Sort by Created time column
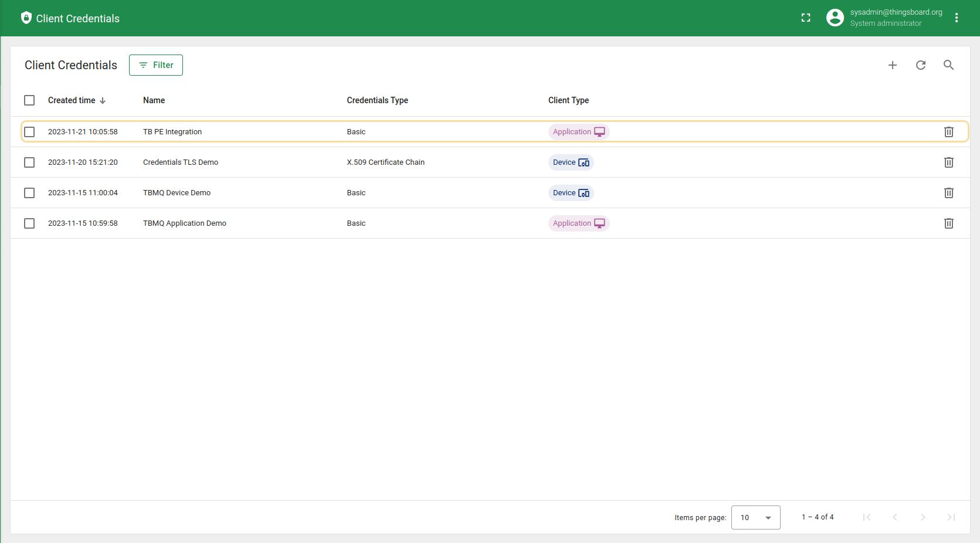980x543 pixels. [72, 100]
